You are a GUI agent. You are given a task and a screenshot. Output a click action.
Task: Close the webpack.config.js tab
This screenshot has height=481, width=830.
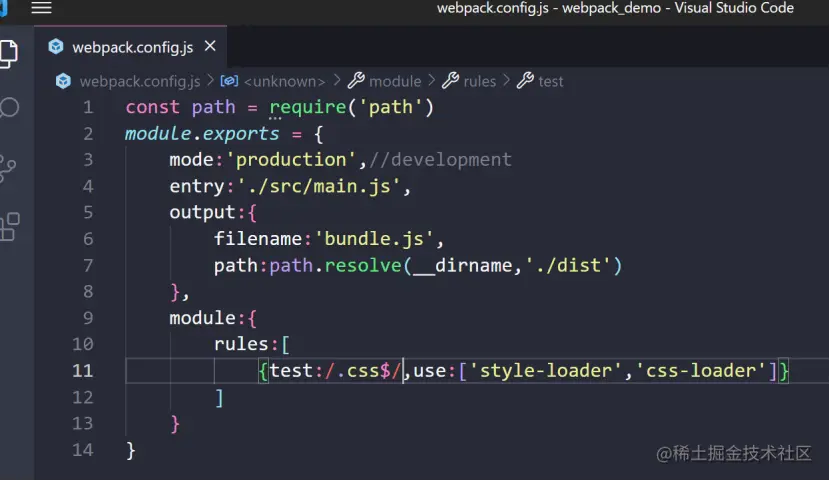210,47
